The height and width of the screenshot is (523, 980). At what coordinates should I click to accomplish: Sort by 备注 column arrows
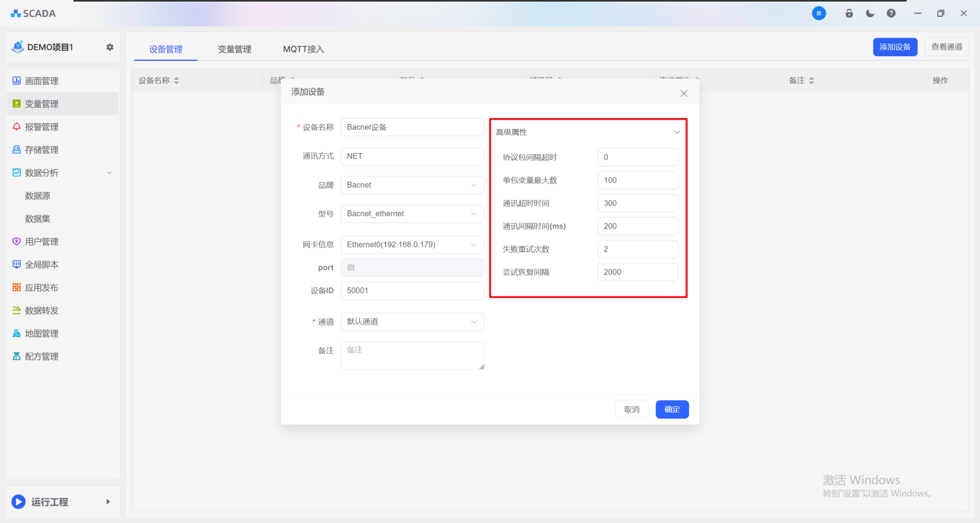pos(812,81)
